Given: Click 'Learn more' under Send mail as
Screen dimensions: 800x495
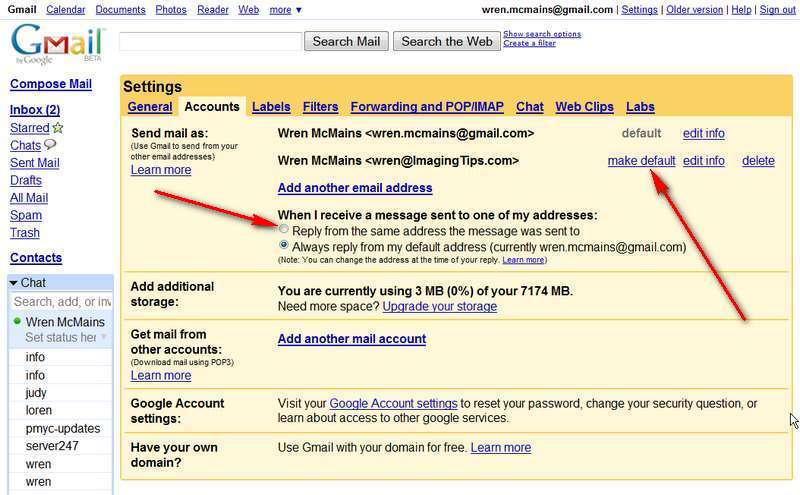Looking at the screenshot, I should coord(161,170).
